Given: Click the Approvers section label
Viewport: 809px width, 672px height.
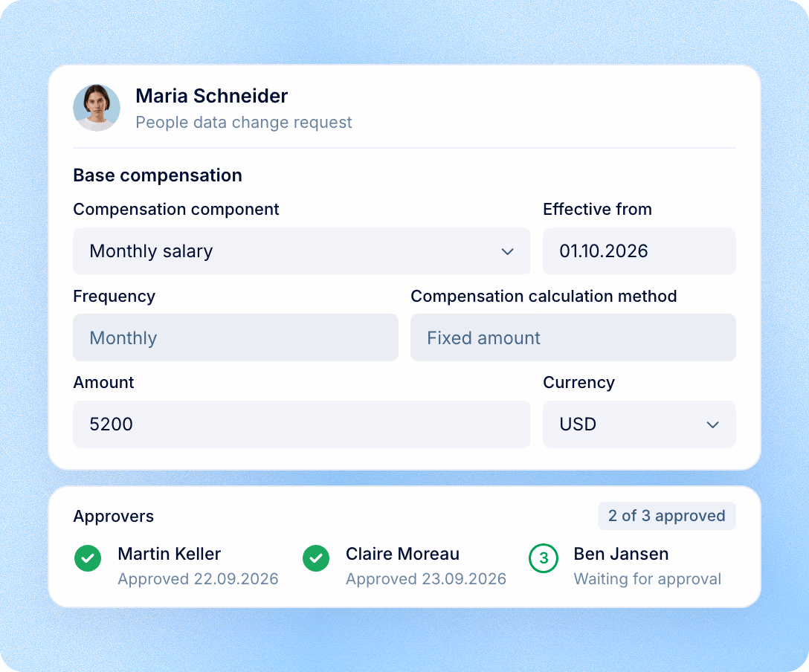Looking at the screenshot, I should pyautogui.click(x=114, y=516).
